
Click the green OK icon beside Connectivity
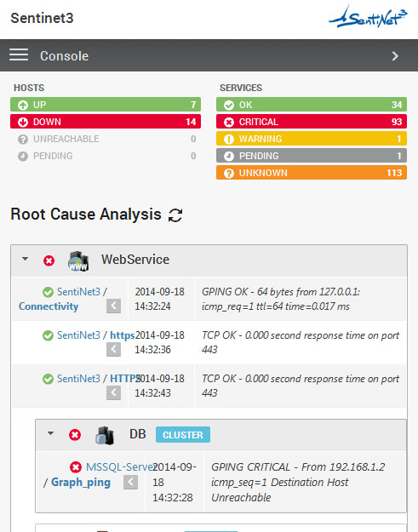[49, 292]
